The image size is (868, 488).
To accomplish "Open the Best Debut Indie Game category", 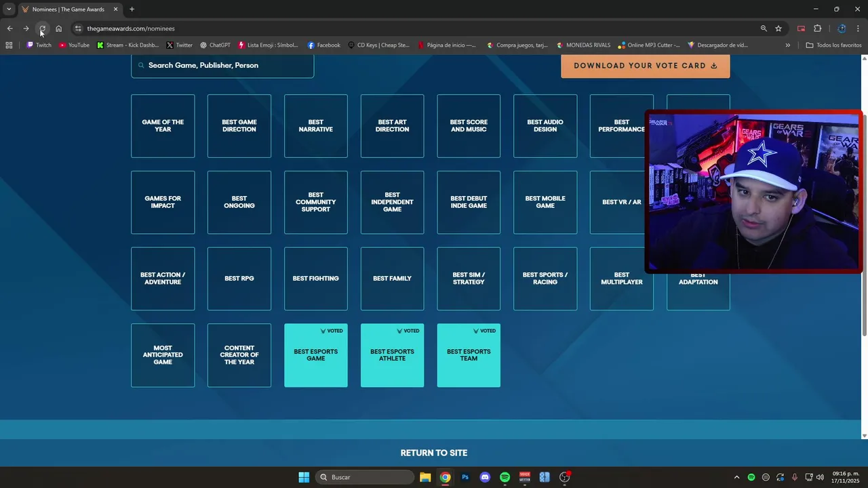I will [x=469, y=203].
